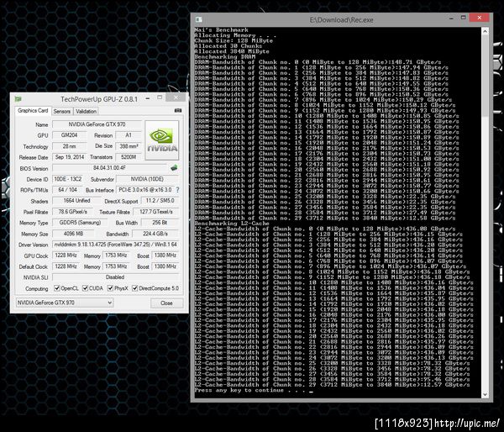Click the DirectX Support field 11.2 / SM5.0
The height and width of the screenshot is (432, 504).
pyautogui.click(x=160, y=201)
